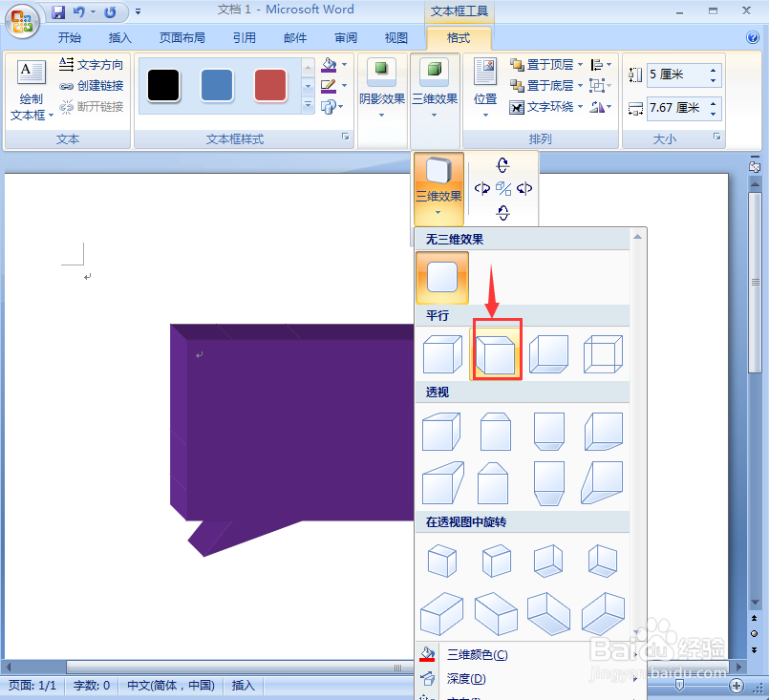
Task: Select the no 3D effect thumbnail
Action: (442, 278)
